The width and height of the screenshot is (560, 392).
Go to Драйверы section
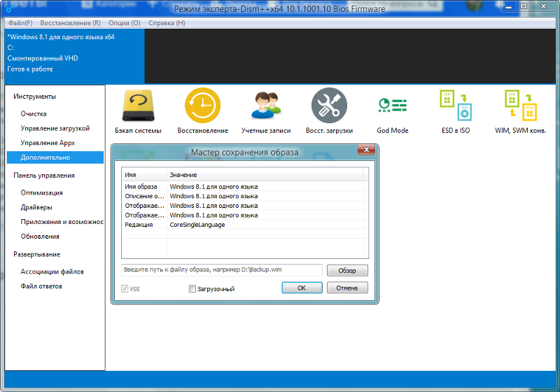36,207
